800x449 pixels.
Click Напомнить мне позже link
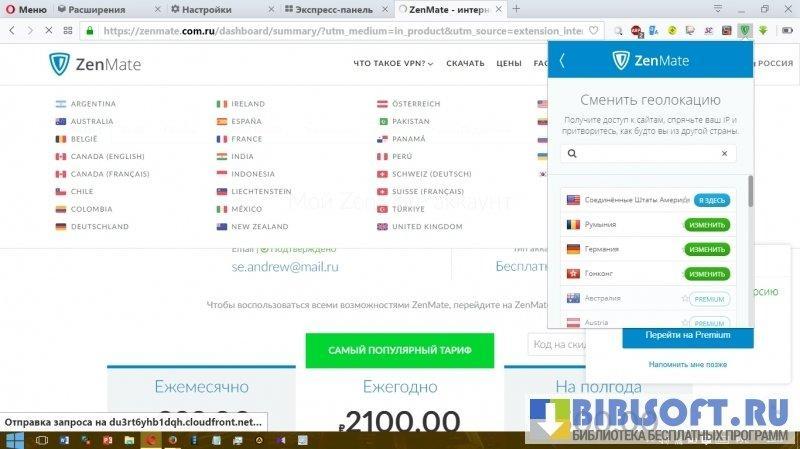pyautogui.click(x=688, y=364)
